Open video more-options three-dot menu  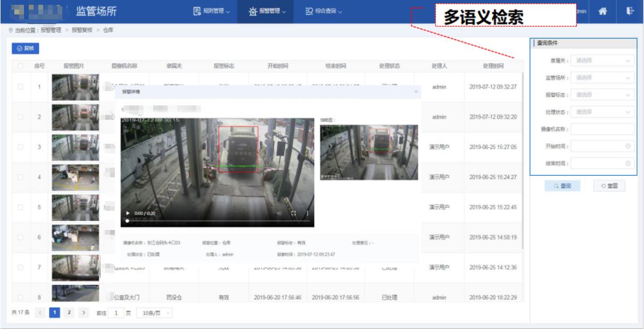click(307, 212)
